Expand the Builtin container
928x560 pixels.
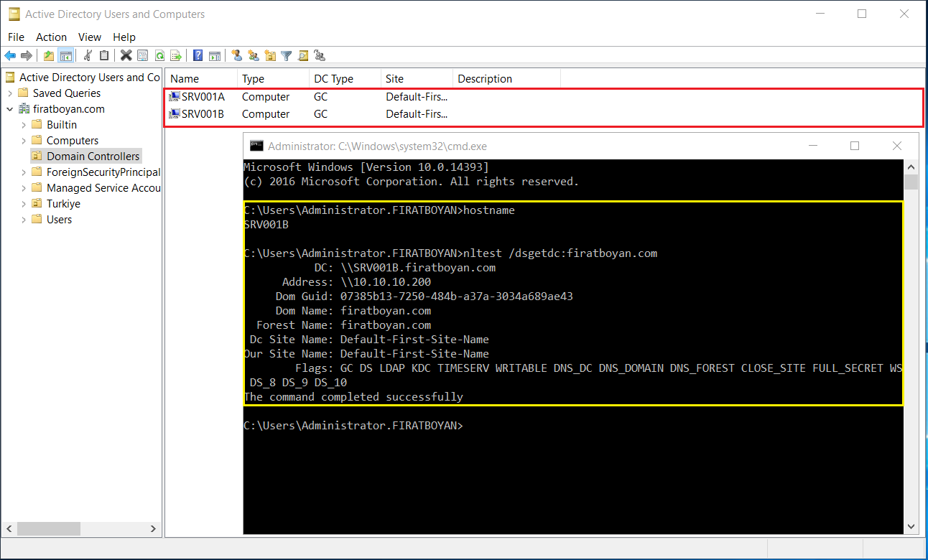24,125
